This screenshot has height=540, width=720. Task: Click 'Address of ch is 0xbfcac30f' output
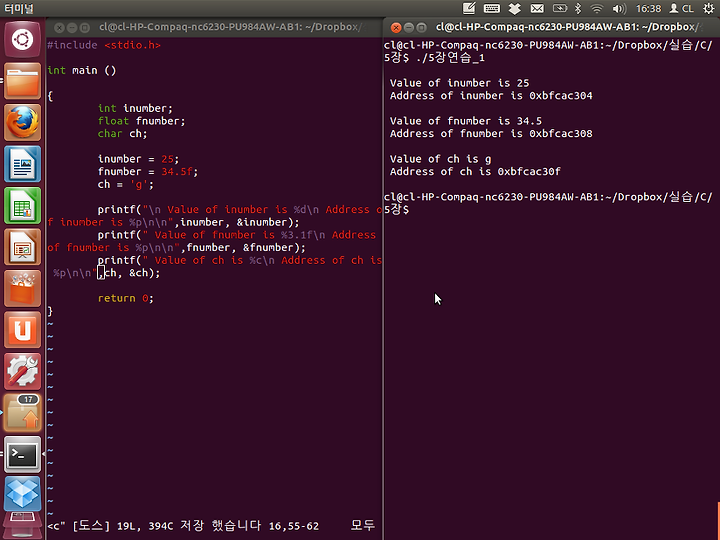tap(475, 172)
